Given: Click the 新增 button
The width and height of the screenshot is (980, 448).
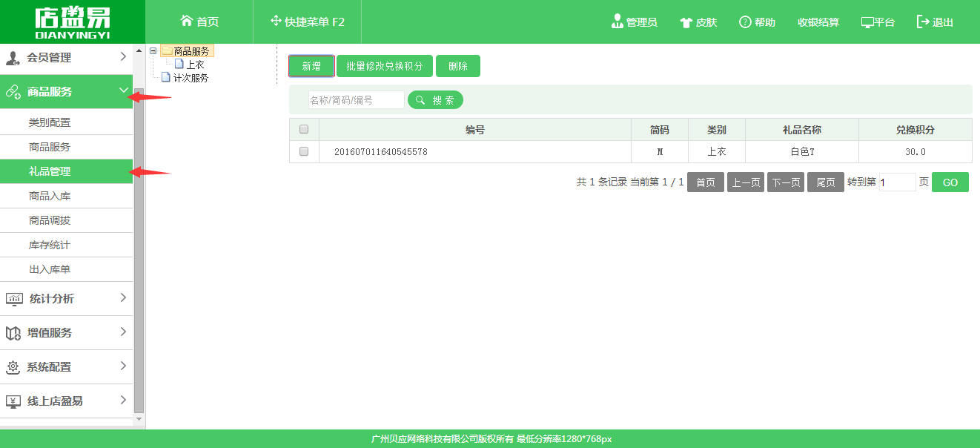Looking at the screenshot, I should (x=311, y=66).
